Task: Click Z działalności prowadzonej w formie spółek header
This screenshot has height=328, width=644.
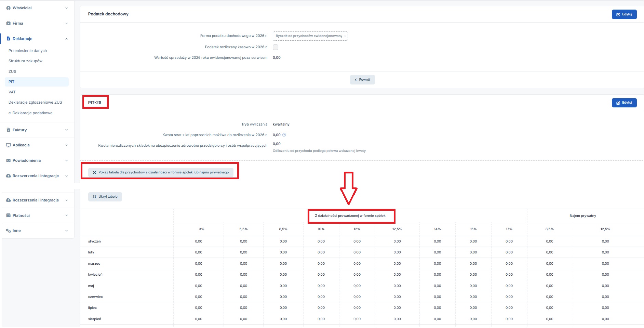Action: pos(350,215)
